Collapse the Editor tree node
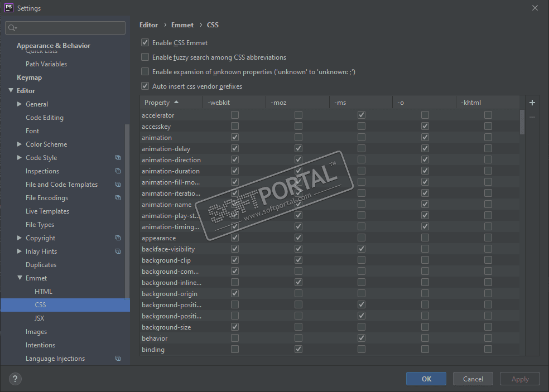This screenshot has width=549, height=392. 11,91
